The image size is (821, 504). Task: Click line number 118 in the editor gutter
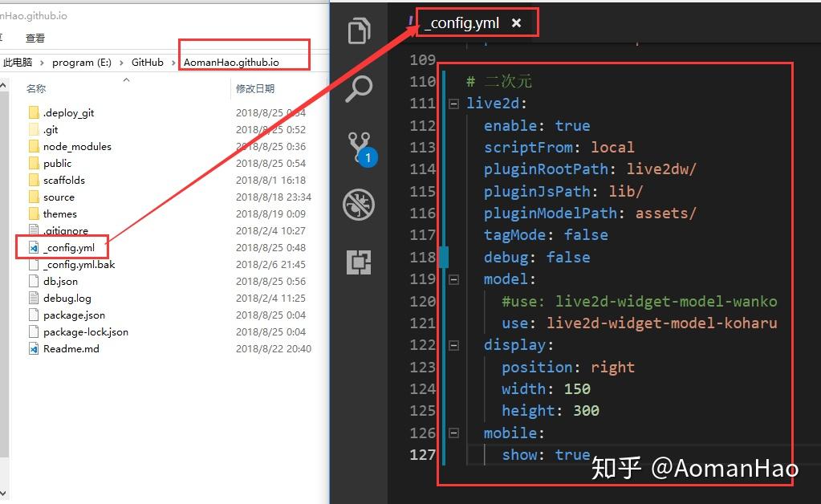423,257
